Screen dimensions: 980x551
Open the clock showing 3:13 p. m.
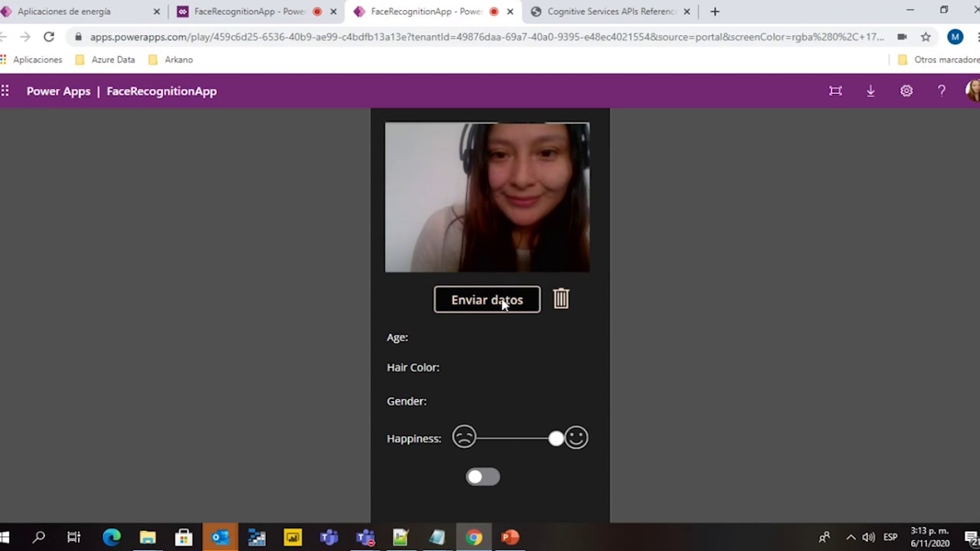click(x=929, y=537)
